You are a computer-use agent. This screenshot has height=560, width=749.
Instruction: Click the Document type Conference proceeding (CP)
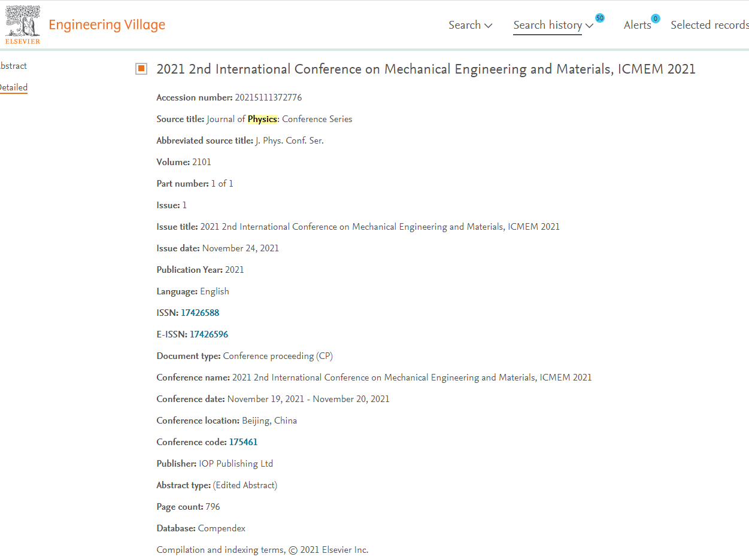coord(278,356)
